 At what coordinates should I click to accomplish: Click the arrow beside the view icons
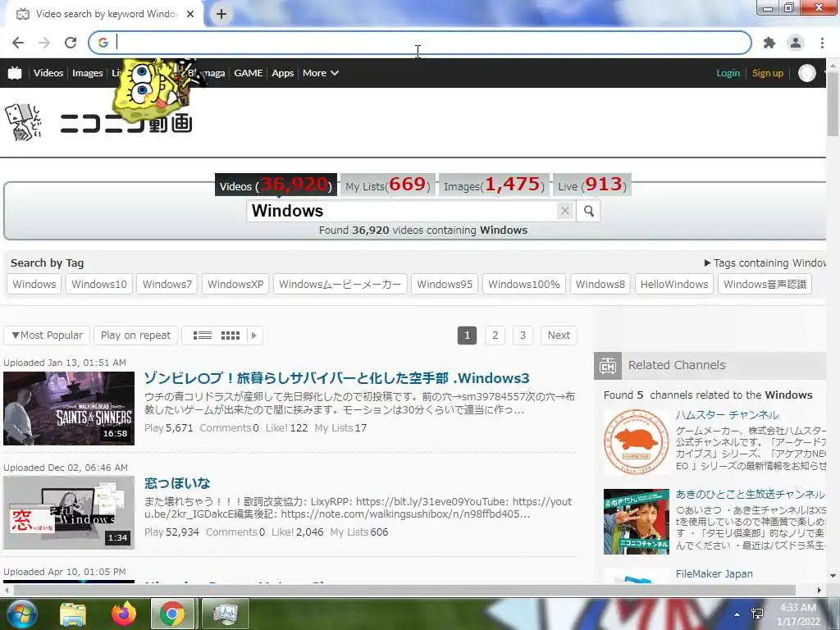tap(254, 336)
